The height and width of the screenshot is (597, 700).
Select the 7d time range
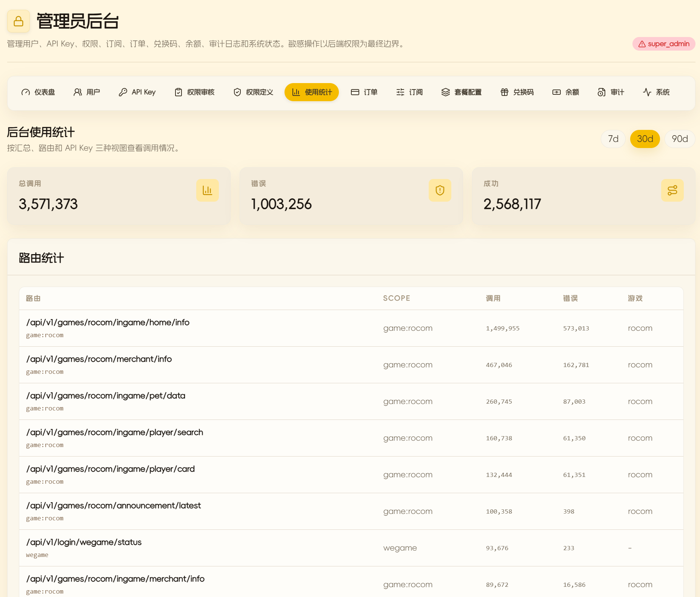click(613, 139)
